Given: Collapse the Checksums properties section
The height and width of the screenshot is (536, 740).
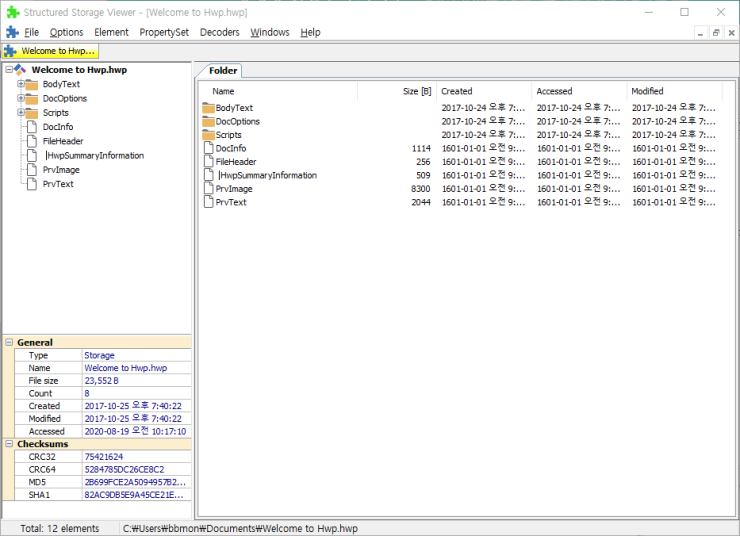Looking at the screenshot, I should pyautogui.click(x=9, y=443).
